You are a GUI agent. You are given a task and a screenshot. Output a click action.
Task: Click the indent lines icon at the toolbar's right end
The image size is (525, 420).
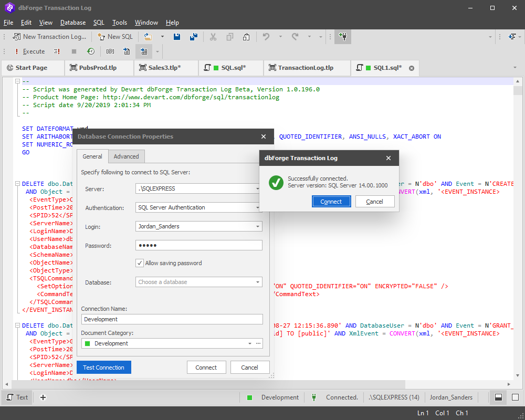512,37
